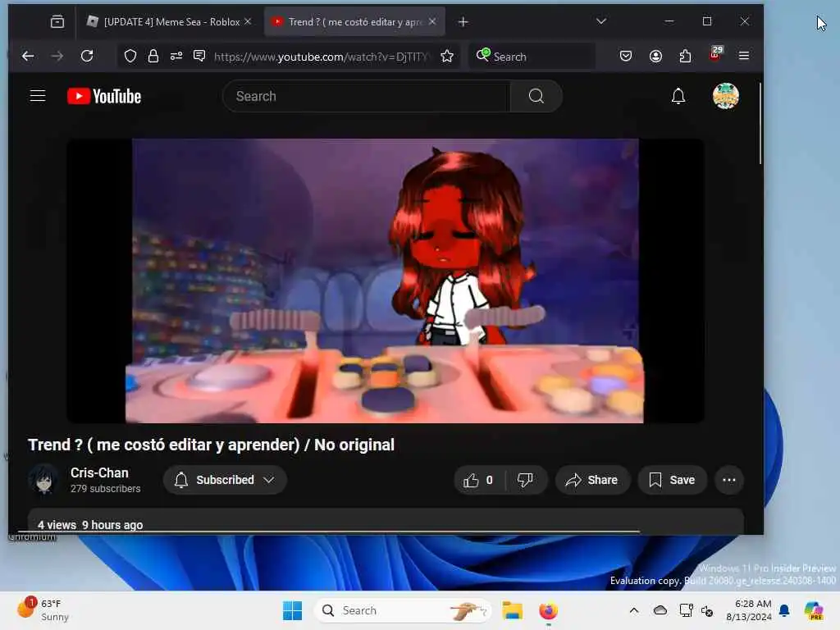
Task: Share this video
Action: click(x=592, y=480)
